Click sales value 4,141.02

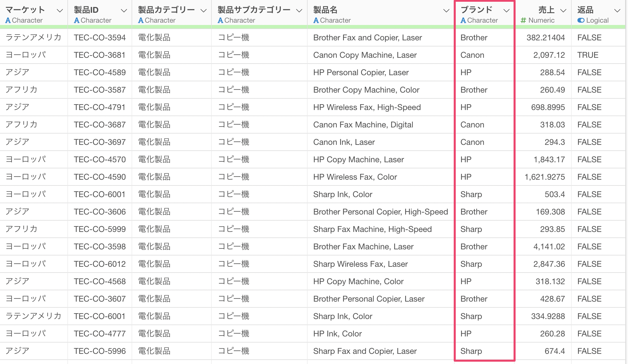tap(549, 246)
